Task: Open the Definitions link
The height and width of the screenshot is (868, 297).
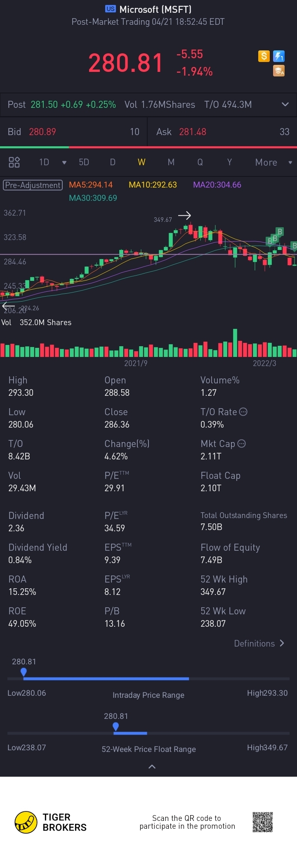Action: pos(259,643)
